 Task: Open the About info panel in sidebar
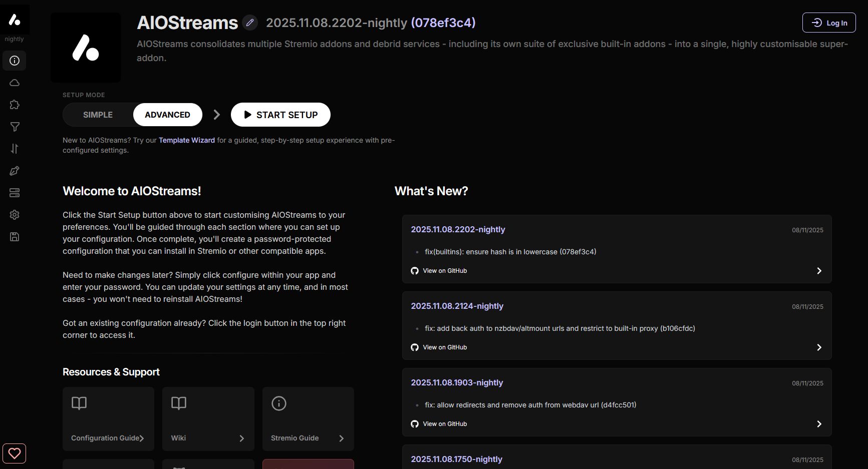[15, 61]
